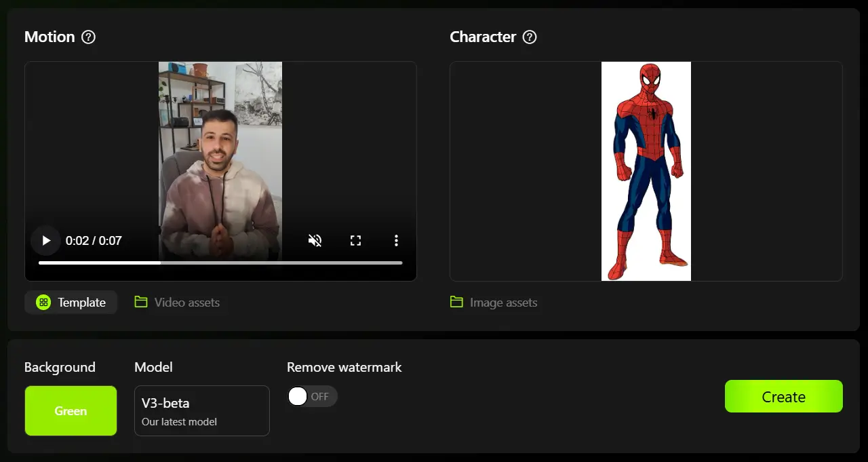Seek along the video progress bar
Viewport: 868px width, 462px height.
point(220,263)
